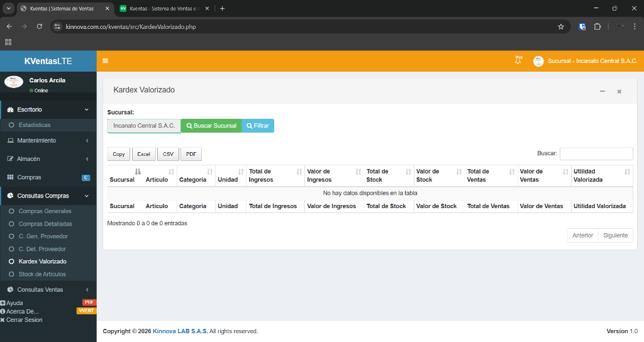The width and height of the screenshot is (644, 342).
Task: Click the Almacén edit icon
Action: (10, 159)
